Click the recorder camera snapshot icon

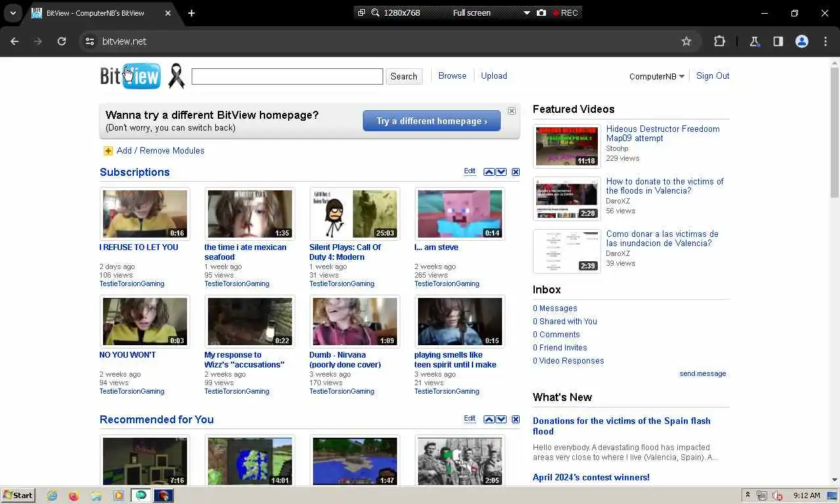[541, 12]
